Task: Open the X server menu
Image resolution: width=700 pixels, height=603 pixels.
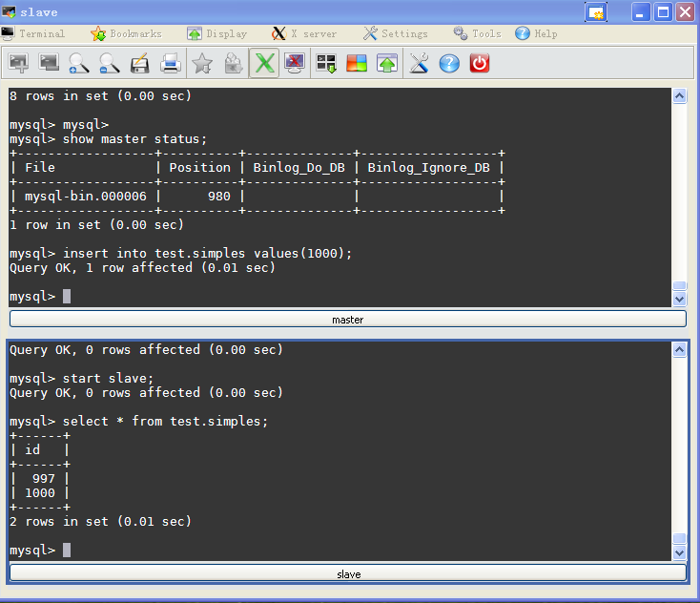Action: 304,33
